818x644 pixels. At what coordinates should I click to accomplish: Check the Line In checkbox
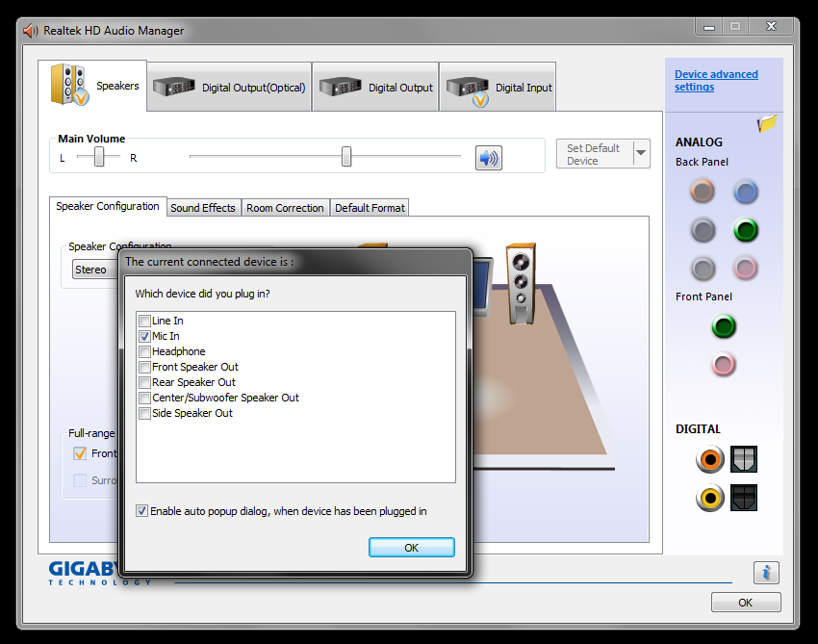tap(144, 321)
